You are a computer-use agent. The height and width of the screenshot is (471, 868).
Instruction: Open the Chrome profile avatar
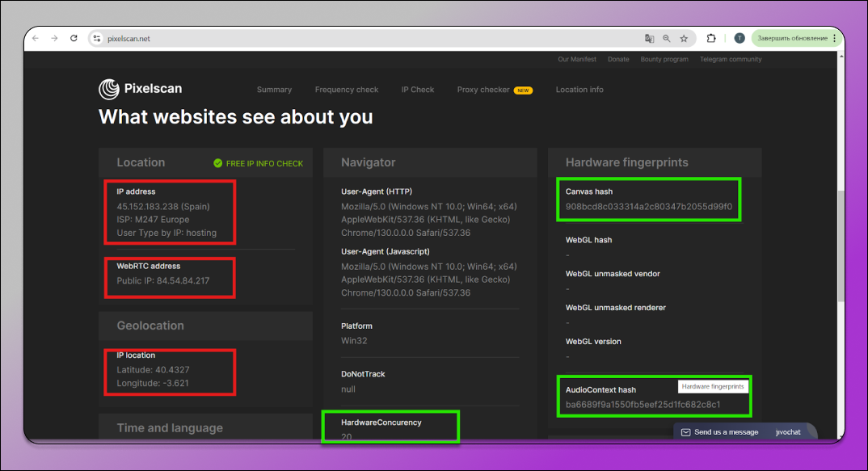(739, 38)
